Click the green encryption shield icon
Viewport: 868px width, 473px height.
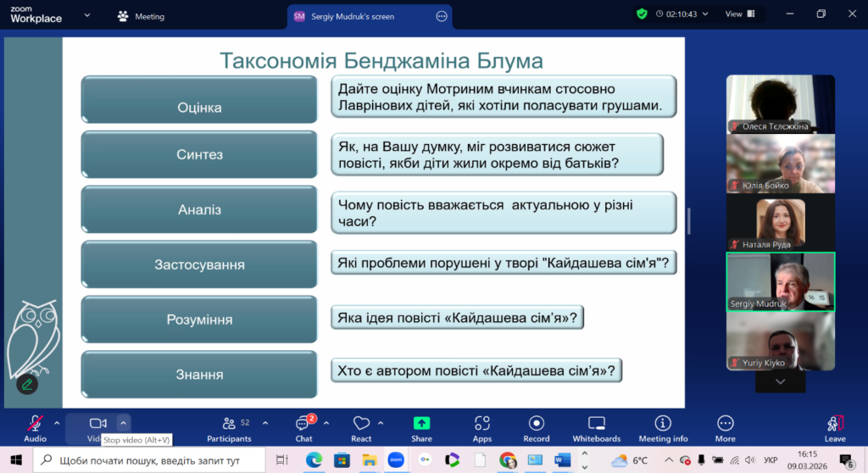click(642, 14)
